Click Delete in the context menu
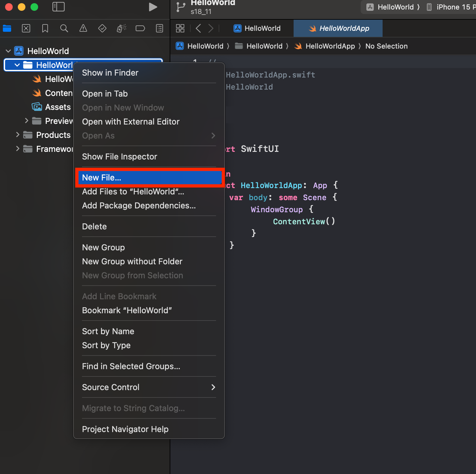 pos(94,227)
